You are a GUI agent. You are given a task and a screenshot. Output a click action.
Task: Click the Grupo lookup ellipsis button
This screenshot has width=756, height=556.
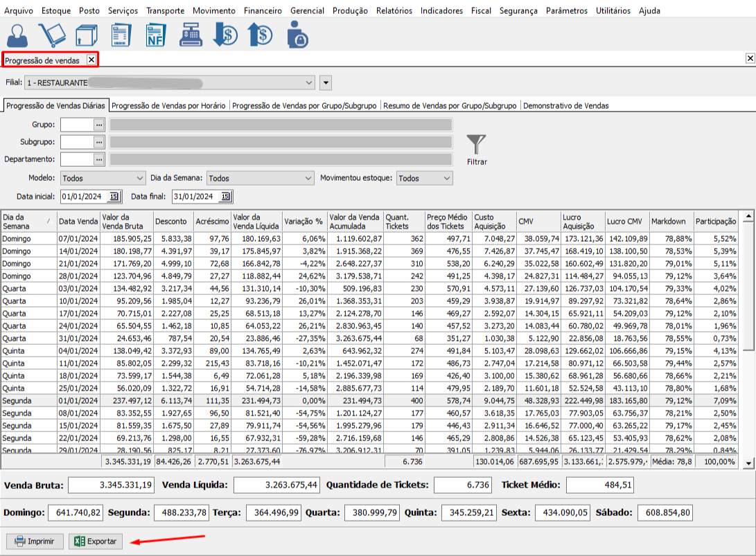(x=99, y=125)
